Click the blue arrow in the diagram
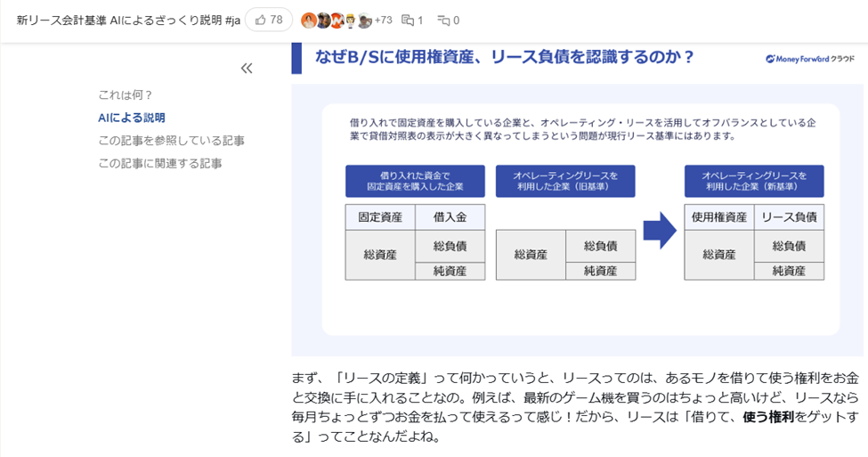Image resolution: width=868 pixels, height=457 pixels. click(x=660, y=233)
